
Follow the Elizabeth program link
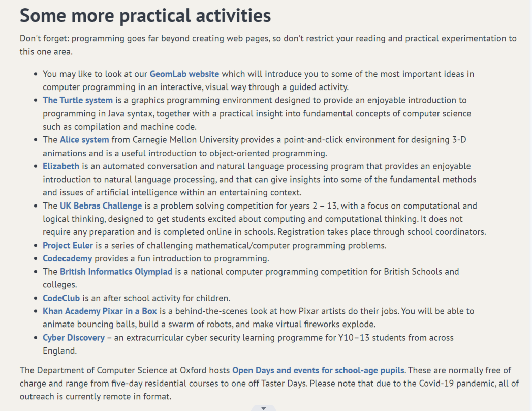pos(61,166)
